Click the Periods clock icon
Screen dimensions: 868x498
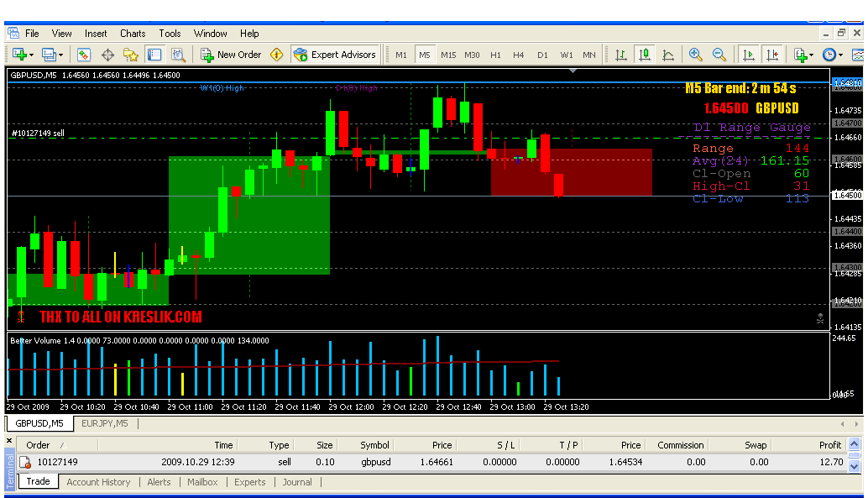click(x=829, y=55)
